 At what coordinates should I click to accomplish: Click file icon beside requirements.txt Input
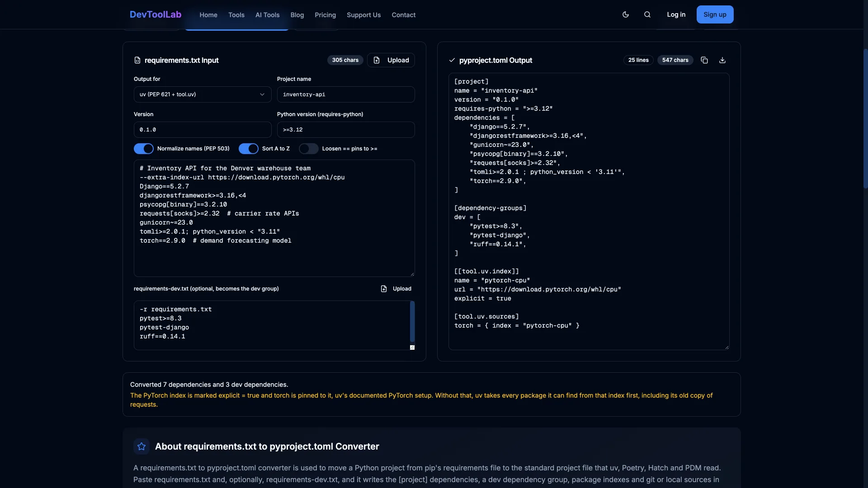137,60
